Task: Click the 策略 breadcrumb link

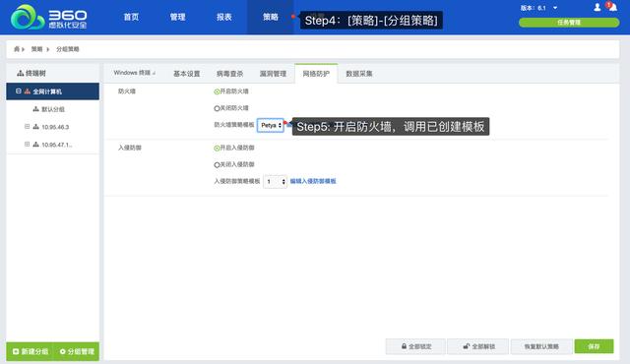Action: pyautogui.click(x=36, y=49)
